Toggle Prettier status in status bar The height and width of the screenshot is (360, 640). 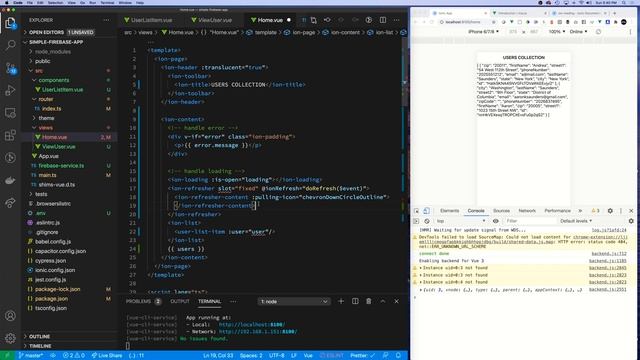tap(363, 356)
